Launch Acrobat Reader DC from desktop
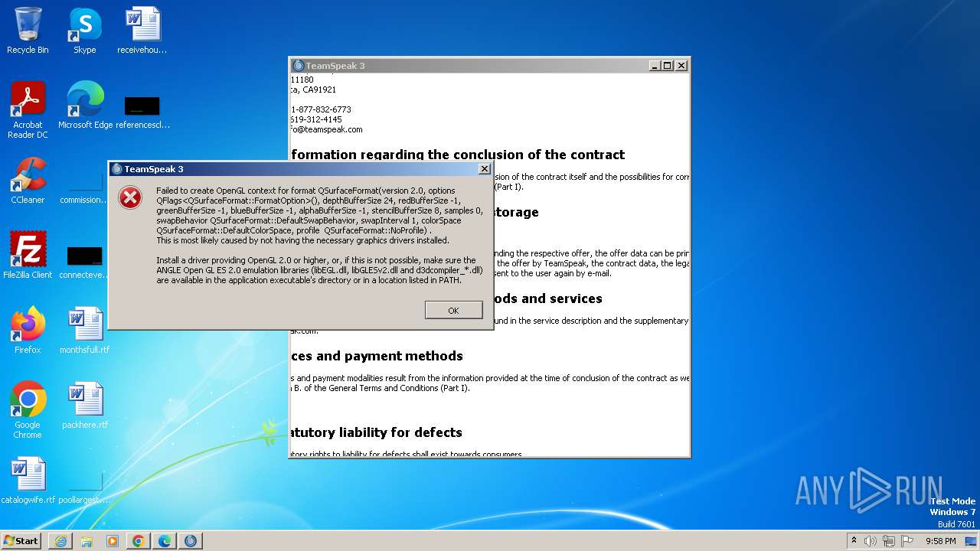The image size is (980, 551). pos(28,111)
